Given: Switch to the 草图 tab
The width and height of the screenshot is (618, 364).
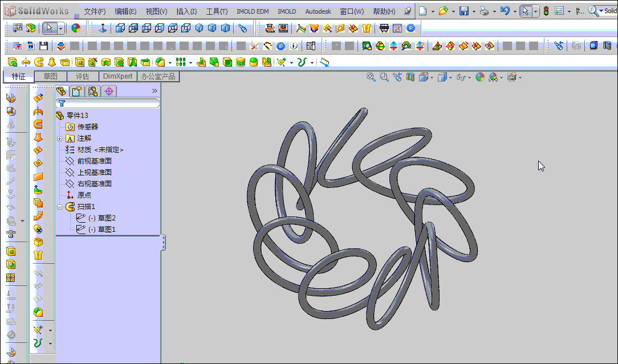Looking at the screenshot, I should [x=50, y=76].
